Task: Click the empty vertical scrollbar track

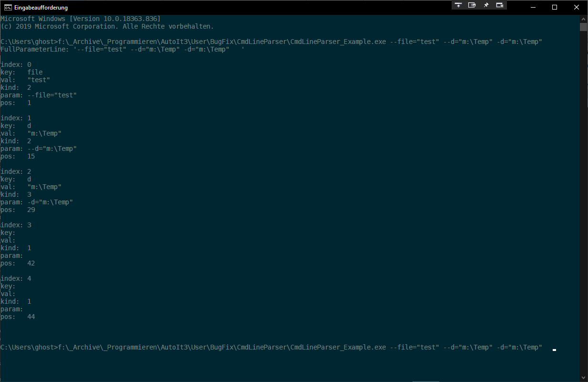Action: point(583,191)
